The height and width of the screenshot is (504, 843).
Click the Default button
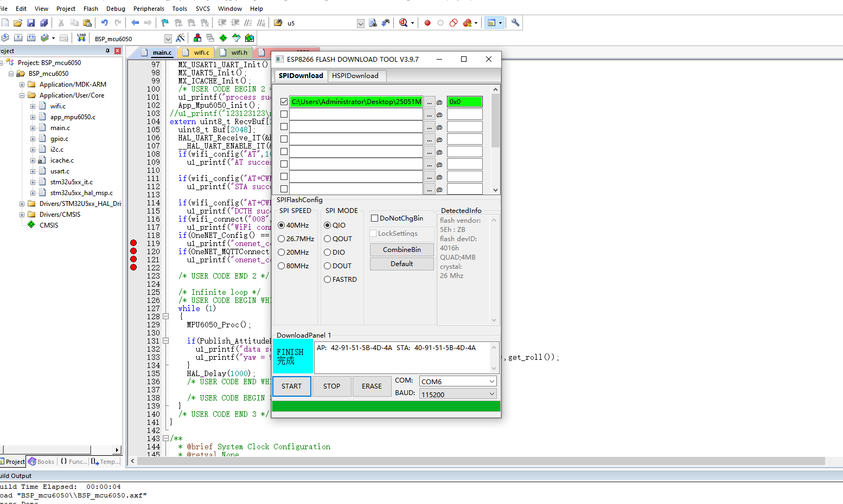[402, 264]
